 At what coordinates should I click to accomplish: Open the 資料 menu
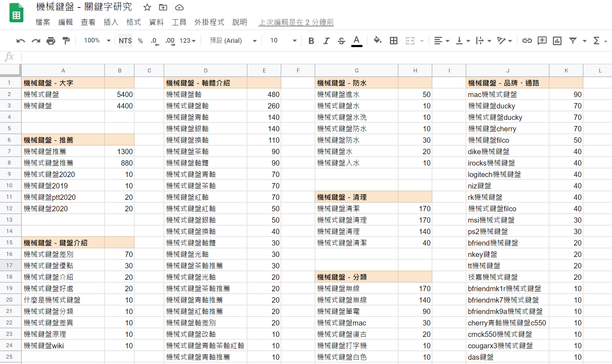(156, 22)
